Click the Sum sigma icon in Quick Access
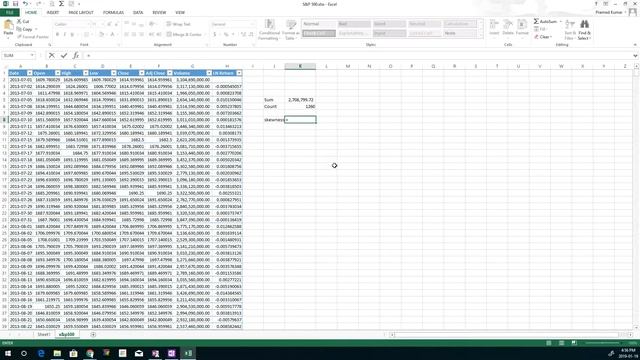The width and height of the screenshot is (640, 360). coord(61,4)
